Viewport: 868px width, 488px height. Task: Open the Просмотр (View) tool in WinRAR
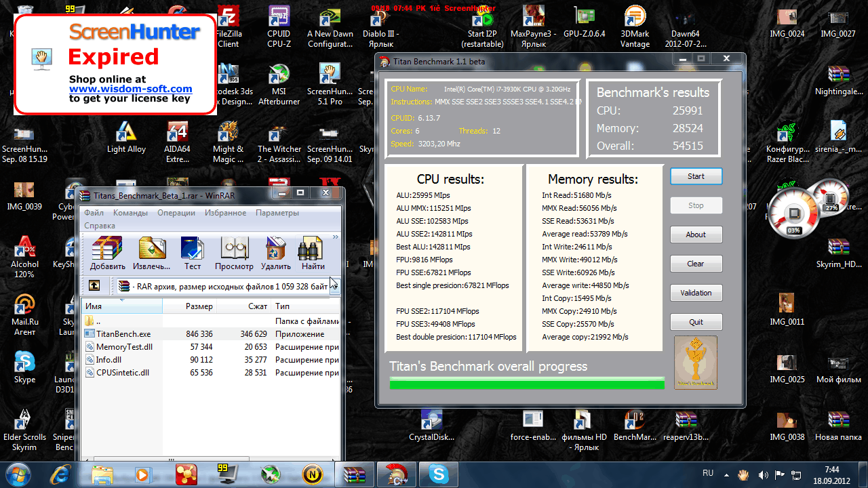pyautogui.click(x=234, y=253)
